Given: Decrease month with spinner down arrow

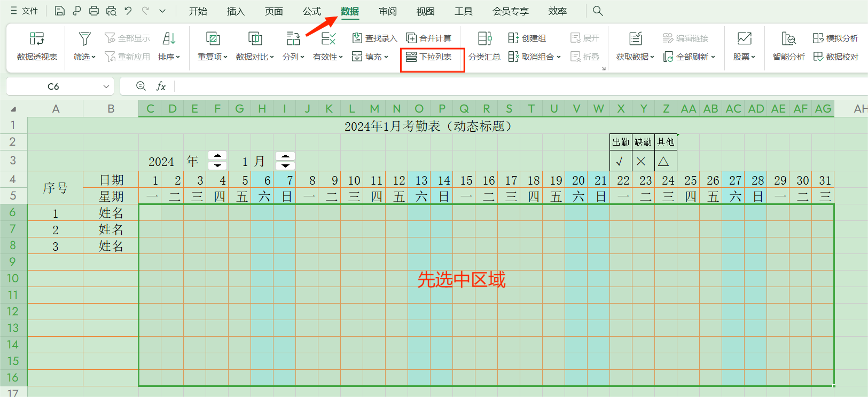Looking at the screenshot, I should click(x=285, y=165).
